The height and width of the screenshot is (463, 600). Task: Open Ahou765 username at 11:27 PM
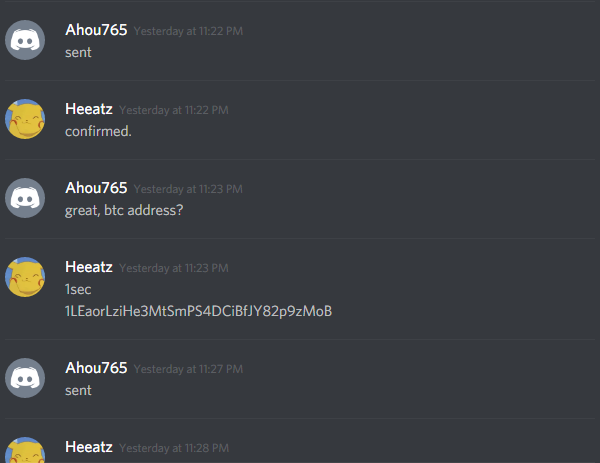click(x=96, y=368)
